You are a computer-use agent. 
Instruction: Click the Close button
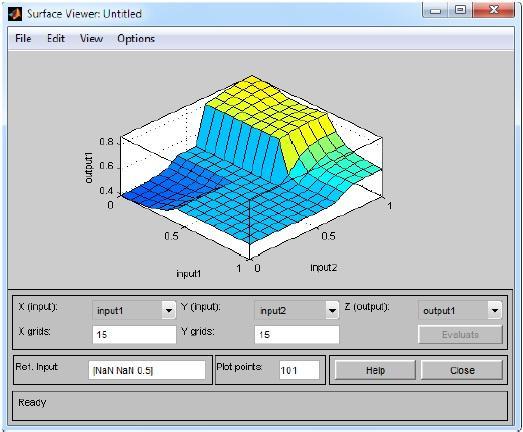click(x=462, y=370)
